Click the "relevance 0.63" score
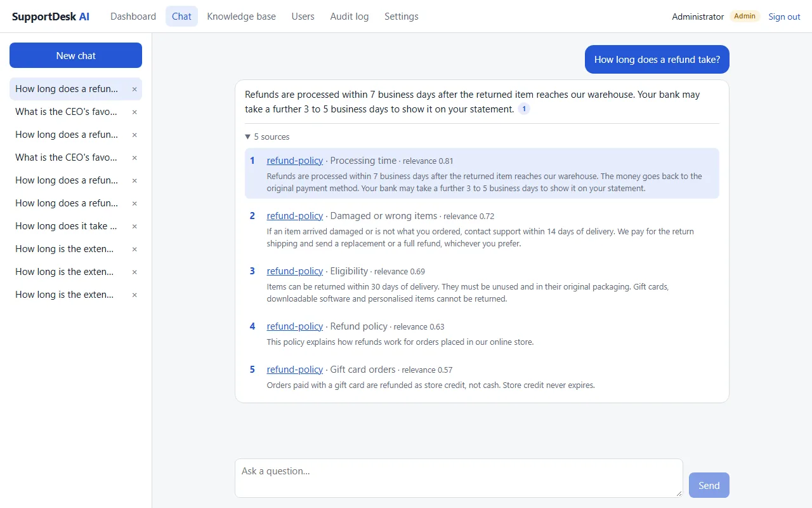 419,327
